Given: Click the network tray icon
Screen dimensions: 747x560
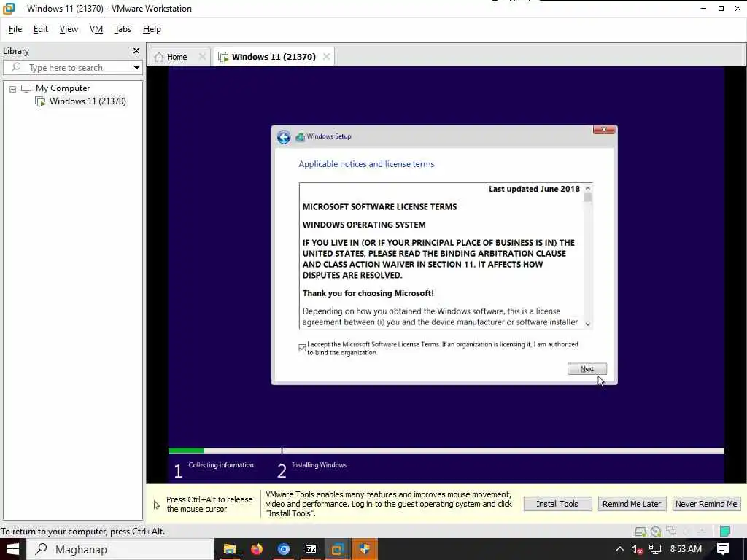Looking at the screenshot, I should (656, 550).
